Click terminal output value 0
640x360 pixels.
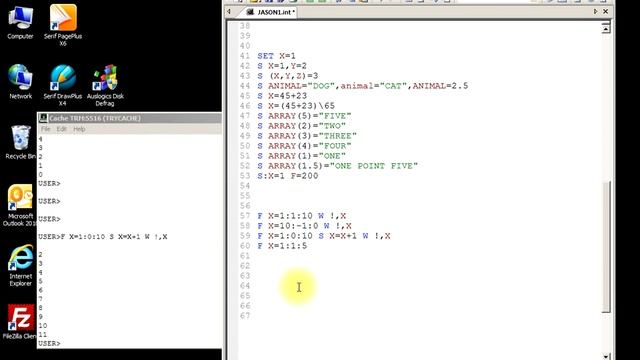click(x=40, y=175)
